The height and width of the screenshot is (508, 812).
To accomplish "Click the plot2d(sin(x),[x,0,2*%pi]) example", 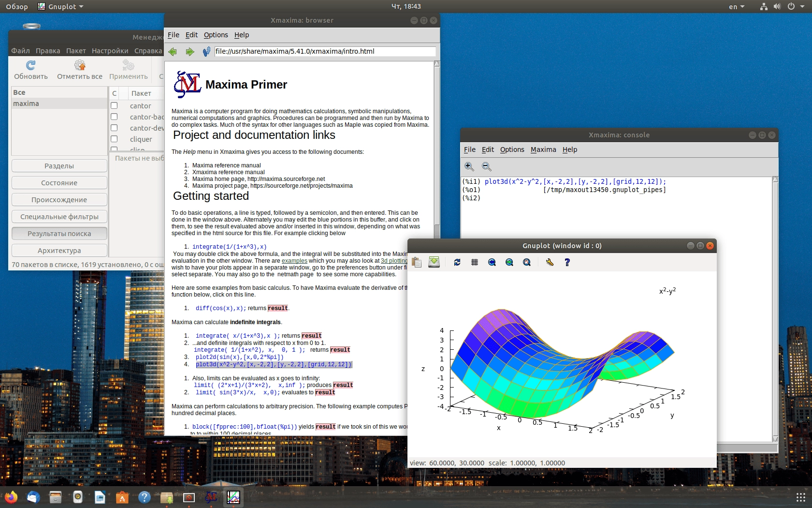I will 239,357.
